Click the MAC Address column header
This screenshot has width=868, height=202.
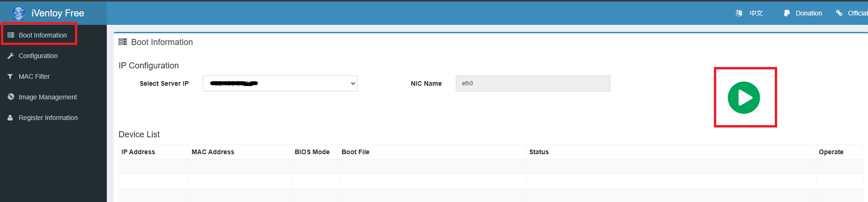click(213, 152)
